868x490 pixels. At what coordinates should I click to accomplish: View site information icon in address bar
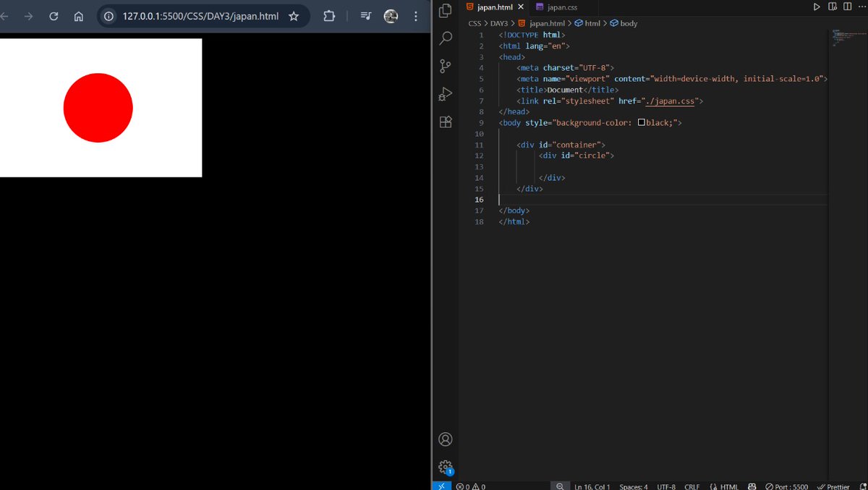coord(109,16)
